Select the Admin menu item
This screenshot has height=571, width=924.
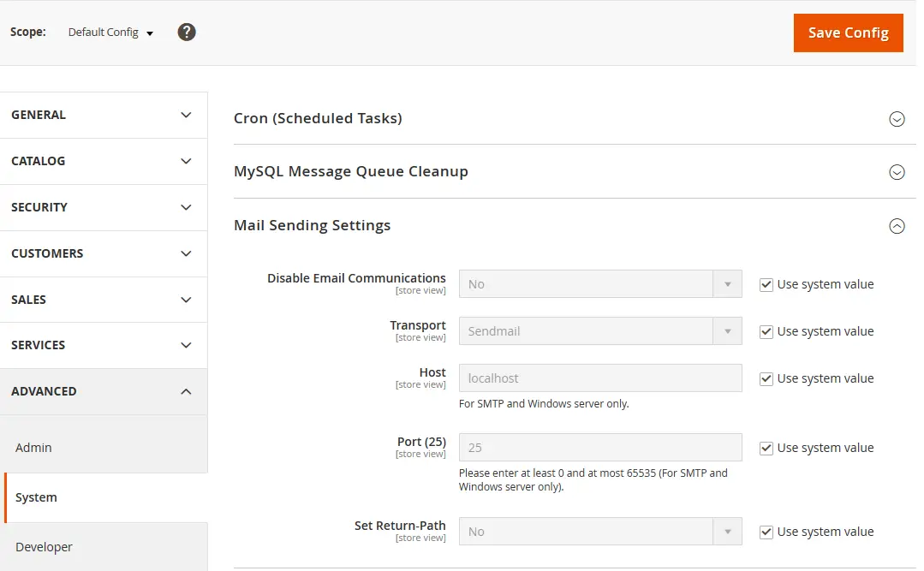[33, 447]
